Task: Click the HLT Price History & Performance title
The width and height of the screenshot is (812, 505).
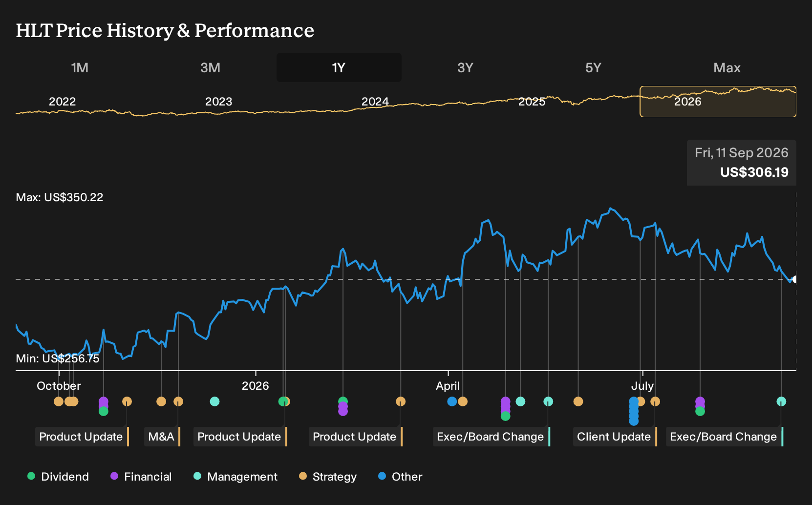Action: 165,30
